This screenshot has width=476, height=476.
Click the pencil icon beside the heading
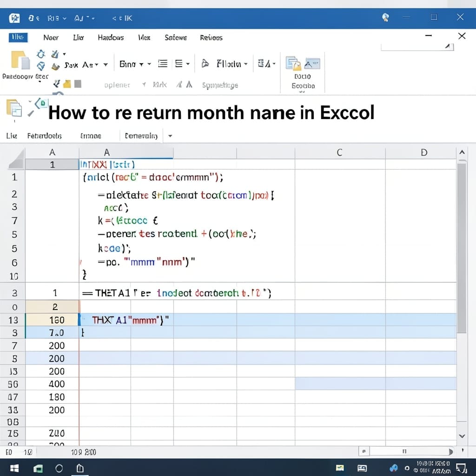click(x=31, y=113)
